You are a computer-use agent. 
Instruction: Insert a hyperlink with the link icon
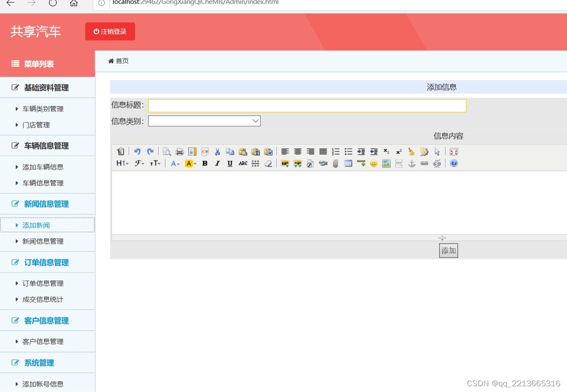[424, 163]
